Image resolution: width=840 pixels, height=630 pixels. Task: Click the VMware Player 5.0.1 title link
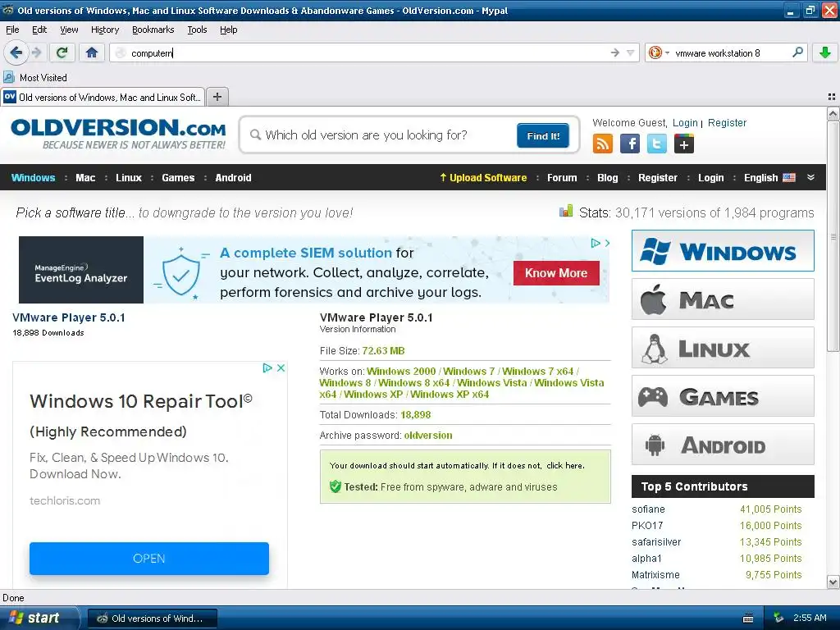pyautogui.click(x=69, y=317)
